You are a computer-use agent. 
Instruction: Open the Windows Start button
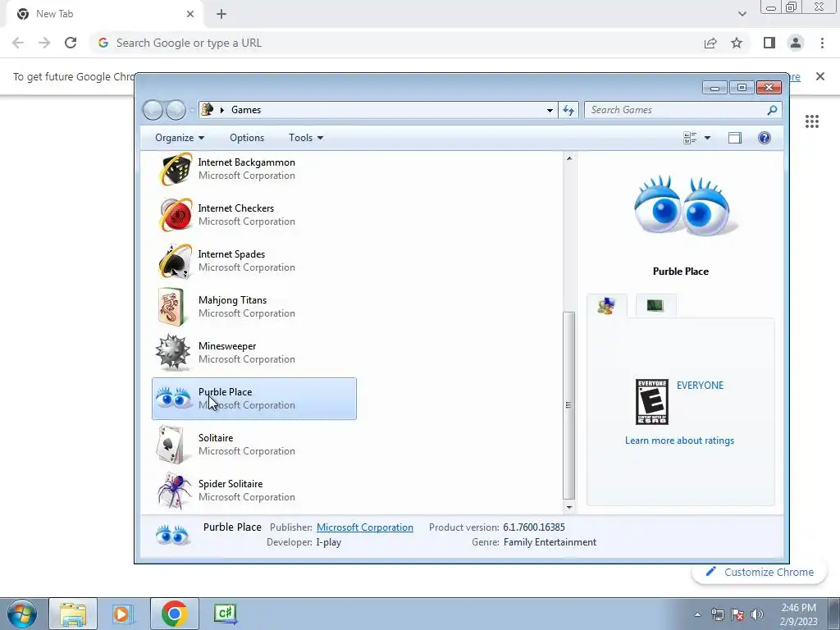(x=22, y=614)
